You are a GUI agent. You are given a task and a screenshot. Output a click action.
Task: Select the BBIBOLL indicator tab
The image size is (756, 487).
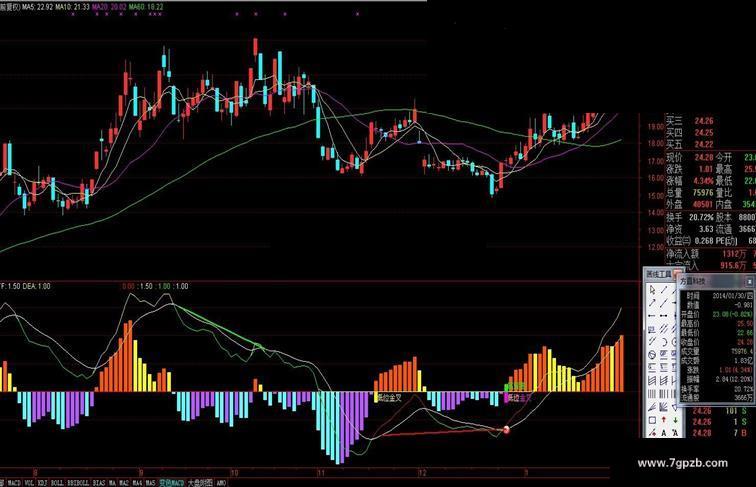pos(78,482)
